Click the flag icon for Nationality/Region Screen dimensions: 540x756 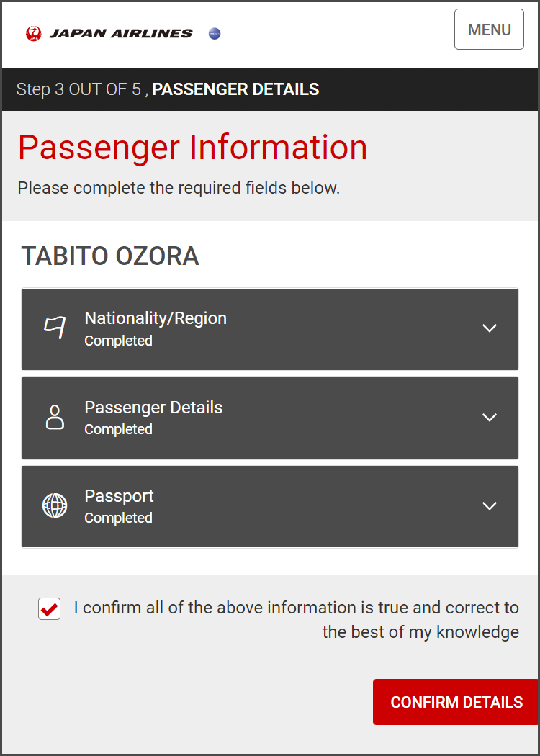tap(55, 328)
